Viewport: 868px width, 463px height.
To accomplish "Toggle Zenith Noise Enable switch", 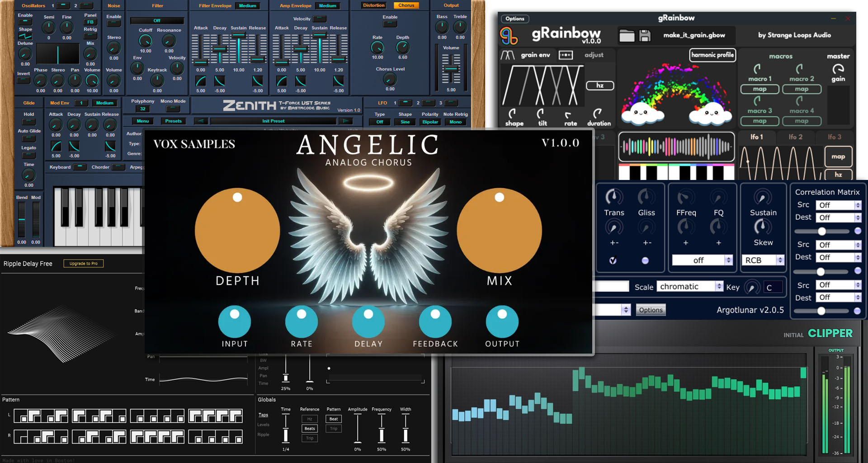I will (113, 24).
